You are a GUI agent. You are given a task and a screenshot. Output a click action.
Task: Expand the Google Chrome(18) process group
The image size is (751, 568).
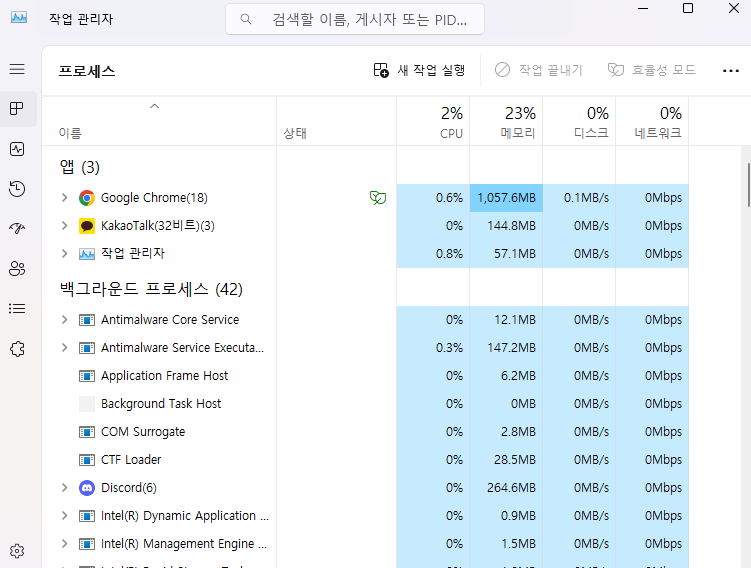[65, 198]
